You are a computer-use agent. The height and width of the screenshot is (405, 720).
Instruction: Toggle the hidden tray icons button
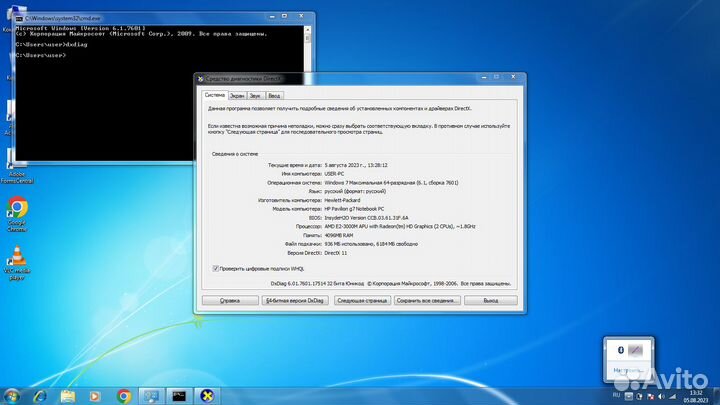click(628, 396)
